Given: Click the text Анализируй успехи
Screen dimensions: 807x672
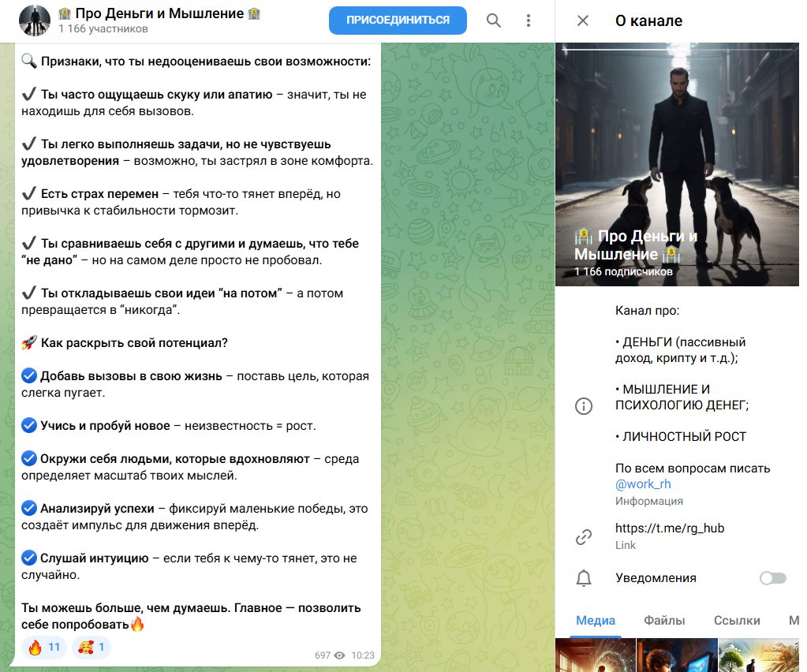Looking at the screenshot, I should click(x=97, y=509).
